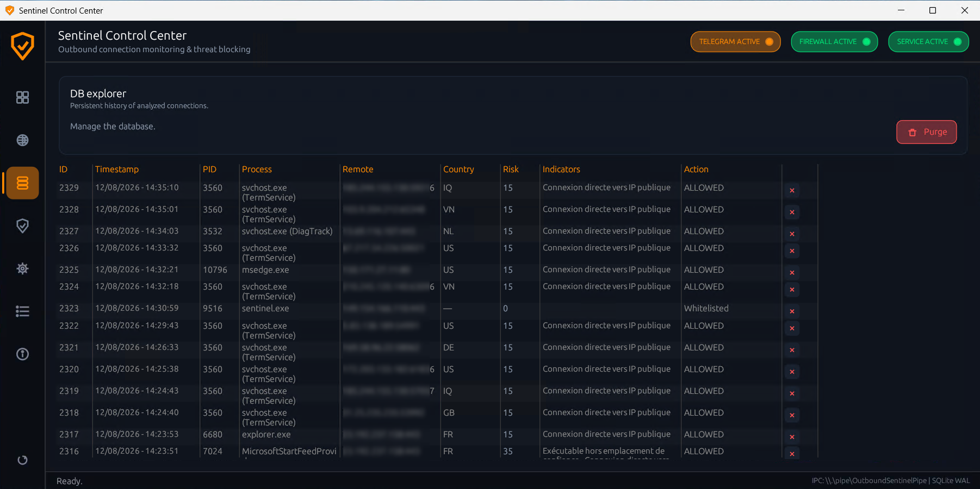The height and width of the screenshot is (489, 980).
Task: Click country DE in row 2321
Action: (449, 348)
